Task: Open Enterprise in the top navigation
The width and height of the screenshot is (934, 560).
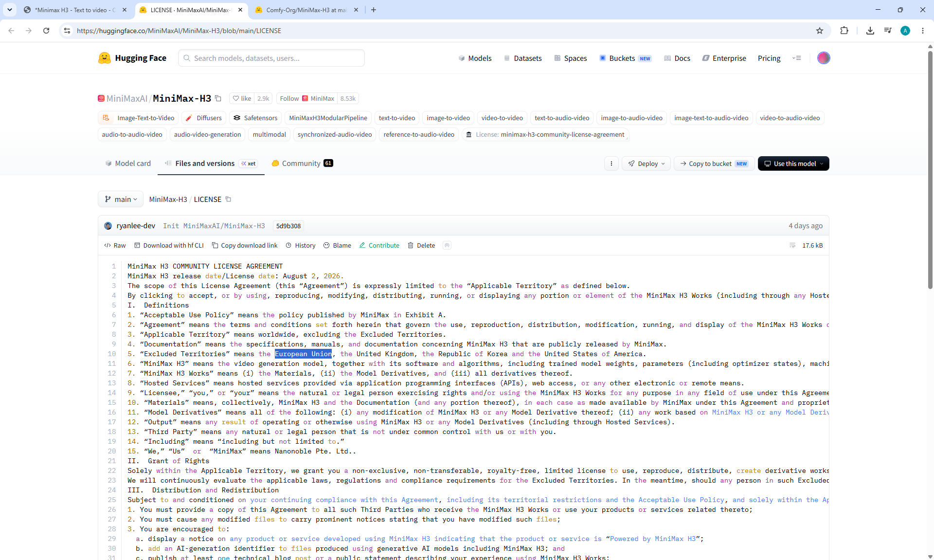Action: (x=724, y=58)
